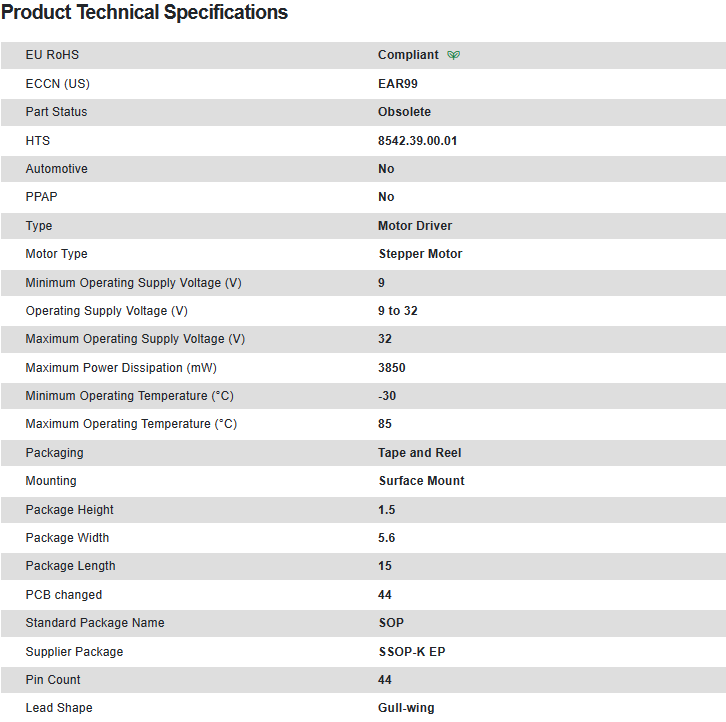Screen dimensions: 726x722
Task: Click the Motor Driver type value
Action: 415,226
